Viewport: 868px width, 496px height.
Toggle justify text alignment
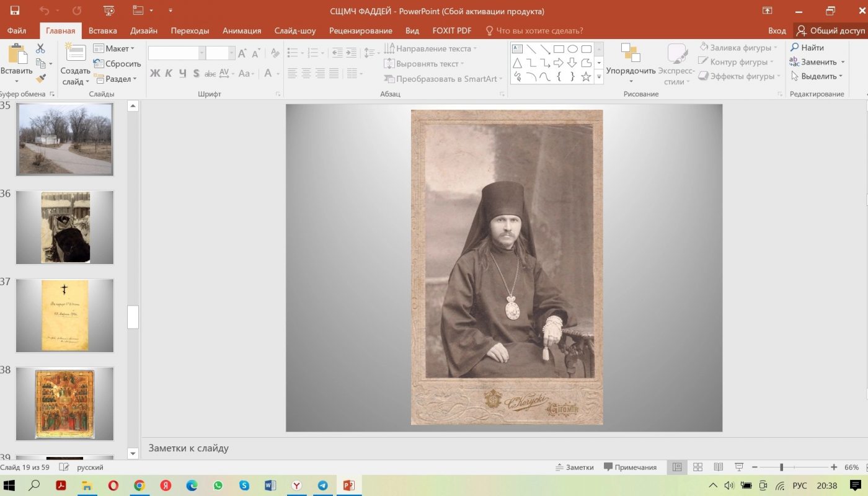(x=334, y=73)
